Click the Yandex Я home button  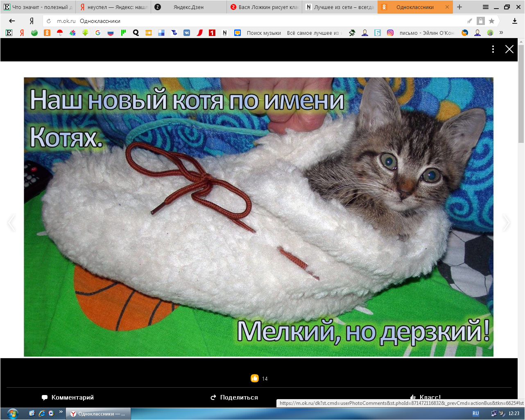[32, 21]
